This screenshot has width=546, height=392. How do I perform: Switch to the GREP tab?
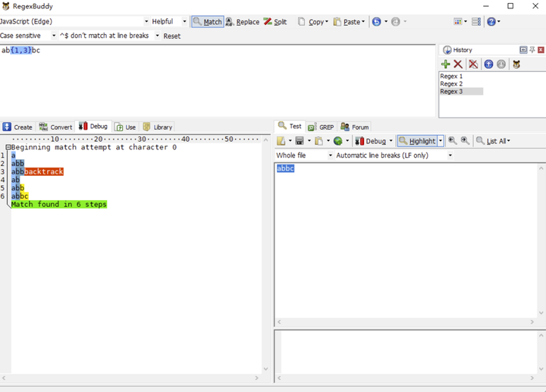point(321,127)
